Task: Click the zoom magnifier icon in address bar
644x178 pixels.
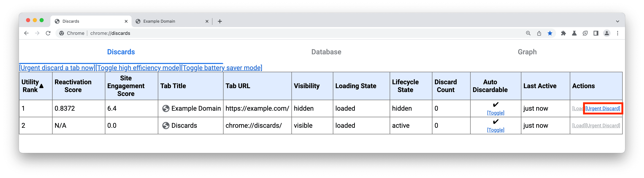Action: (528, 33)
